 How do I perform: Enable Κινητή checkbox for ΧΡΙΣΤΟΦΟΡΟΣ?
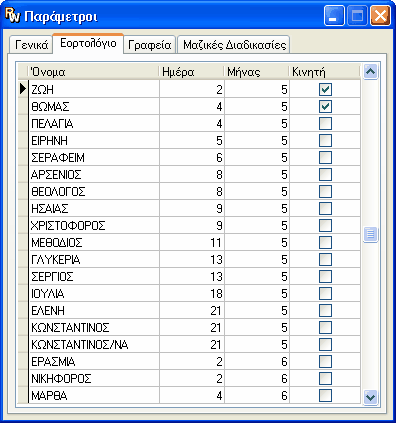click(x=325, y=225)
